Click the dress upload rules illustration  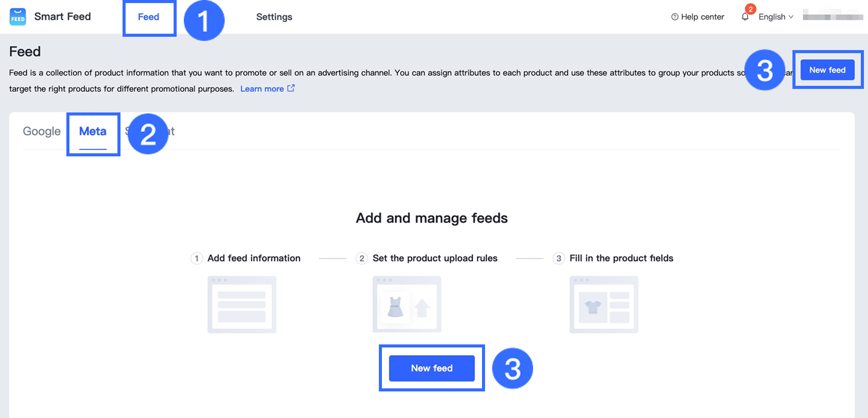click(406, 305)
